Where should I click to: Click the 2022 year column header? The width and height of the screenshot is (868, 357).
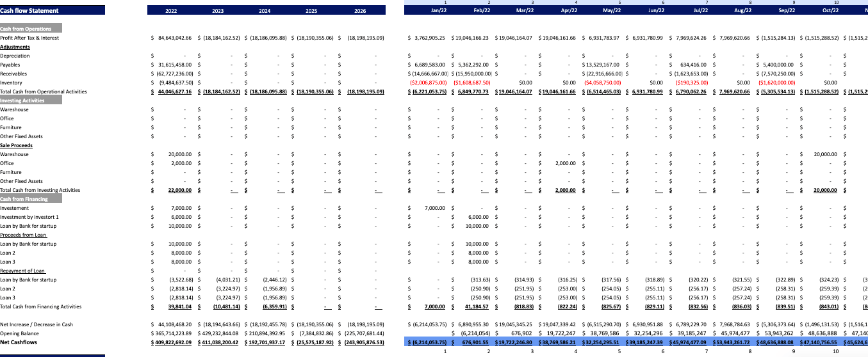pos(171,11)
